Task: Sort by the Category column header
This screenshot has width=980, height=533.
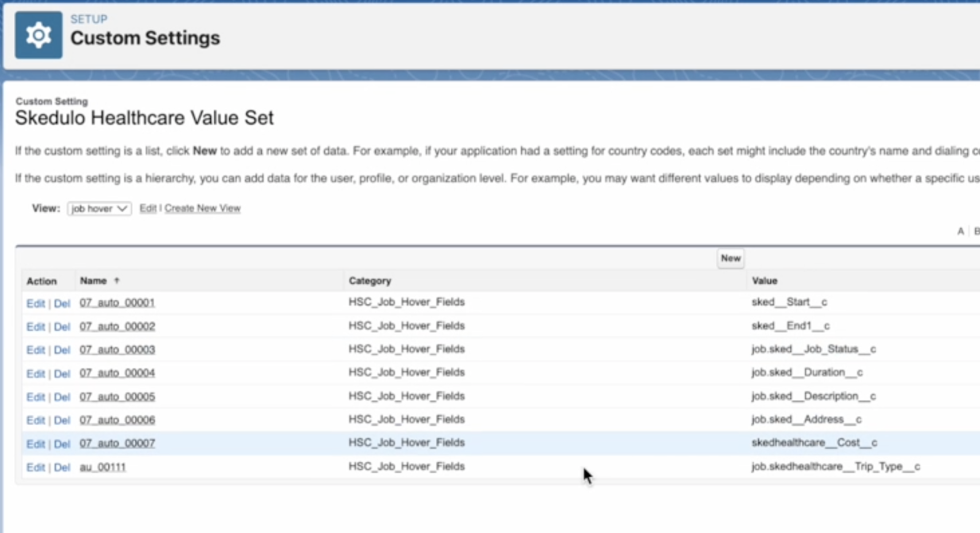Action: (x=370, y=281)
